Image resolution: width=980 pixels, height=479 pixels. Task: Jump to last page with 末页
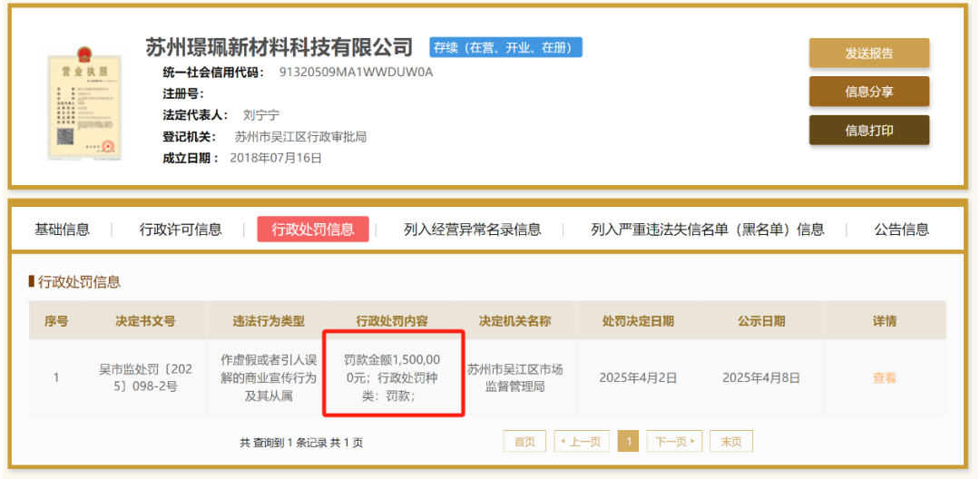(730, 442)
